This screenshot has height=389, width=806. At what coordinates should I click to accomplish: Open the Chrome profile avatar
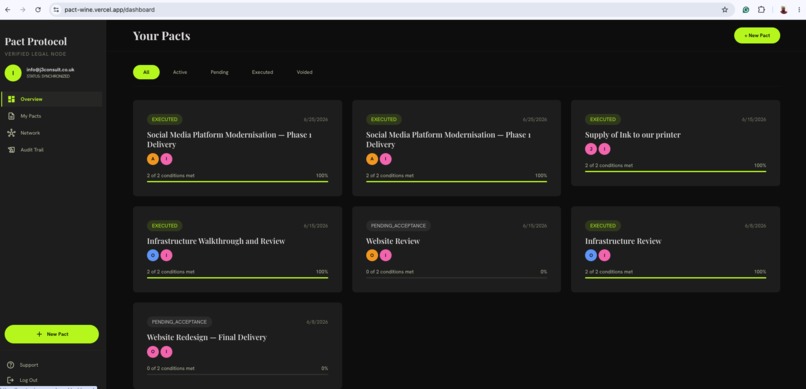point(783,10)
